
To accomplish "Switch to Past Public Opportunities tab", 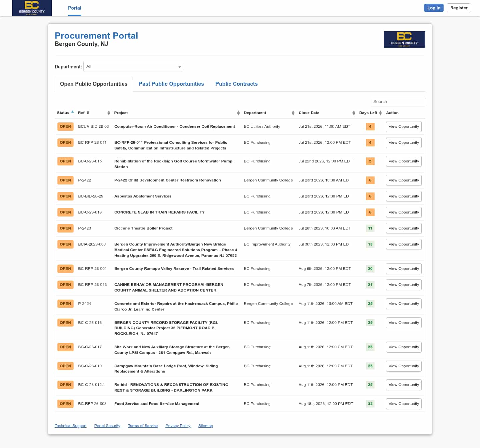I will [171, 84].
